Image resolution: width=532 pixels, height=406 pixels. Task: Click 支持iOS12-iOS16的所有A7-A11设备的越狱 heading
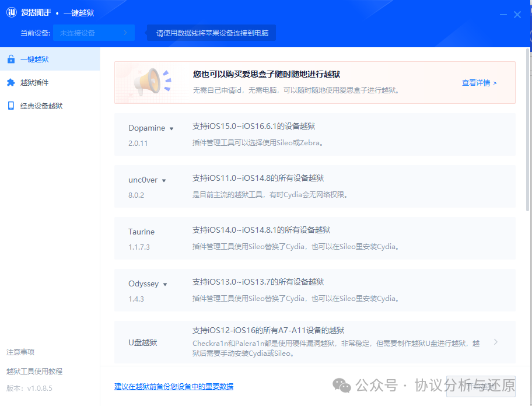(268, 330)
